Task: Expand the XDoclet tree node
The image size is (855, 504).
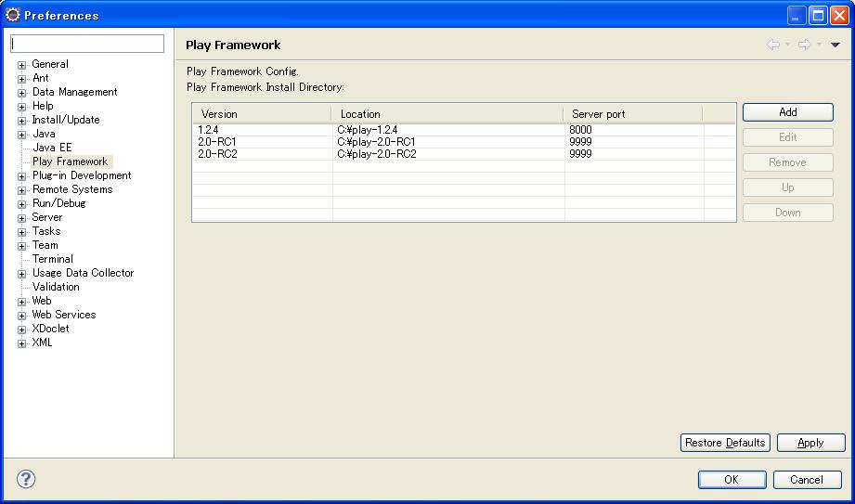Action: tap(21, 330)
